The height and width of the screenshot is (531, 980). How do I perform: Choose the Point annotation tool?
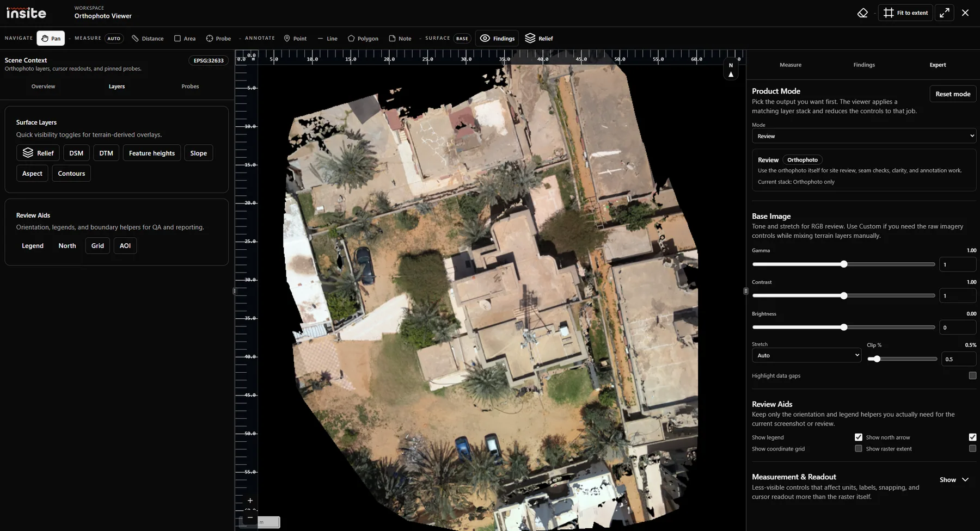coord(295,39)
